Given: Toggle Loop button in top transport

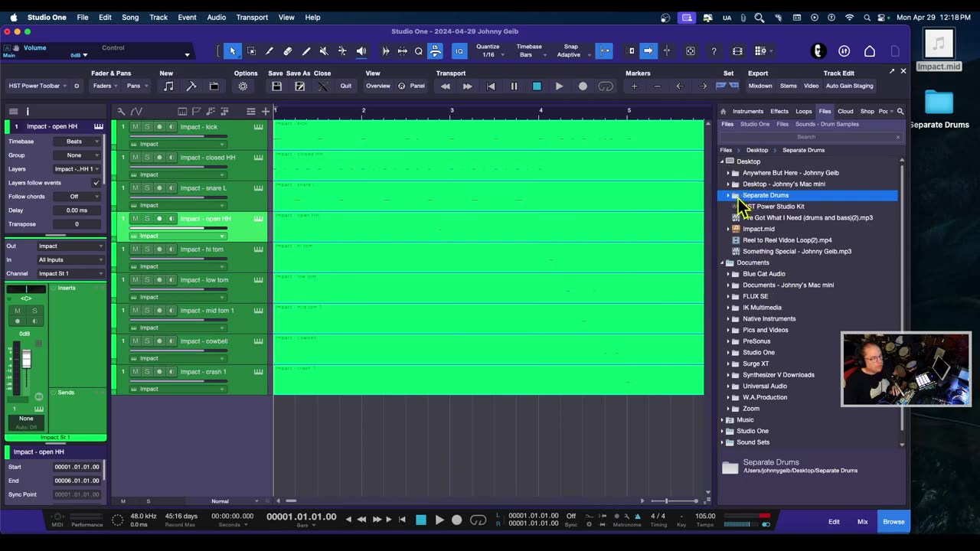Looking at the screenshot, I should (x=606, y=86).
